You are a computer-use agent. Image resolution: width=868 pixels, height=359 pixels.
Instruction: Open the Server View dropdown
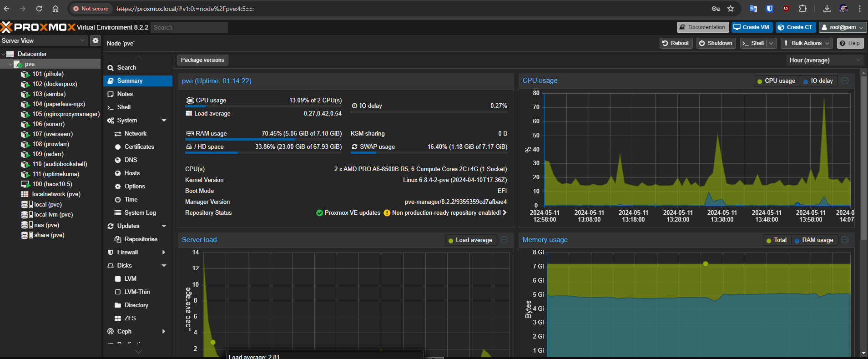[43, 40]
